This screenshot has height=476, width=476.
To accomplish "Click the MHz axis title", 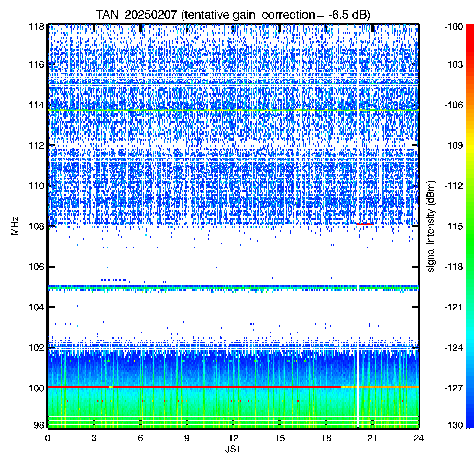I will (x=15, y=226).
